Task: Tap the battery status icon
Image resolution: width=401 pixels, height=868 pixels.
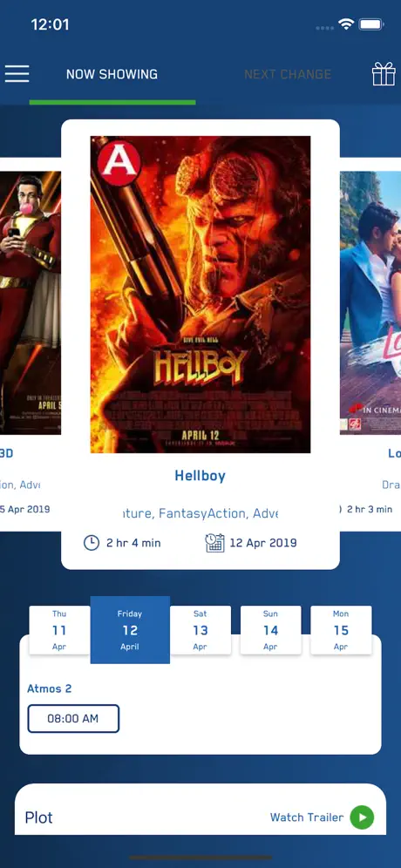Action: coord(371,24)
